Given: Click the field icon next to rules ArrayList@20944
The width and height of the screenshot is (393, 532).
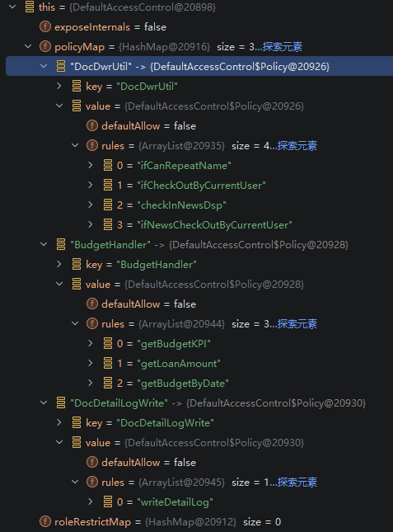Looking at the screenshot, I should (92, 323).
